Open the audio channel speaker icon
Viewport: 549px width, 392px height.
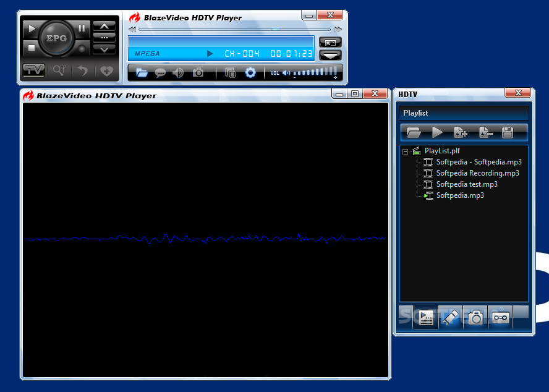pos(178,73)
